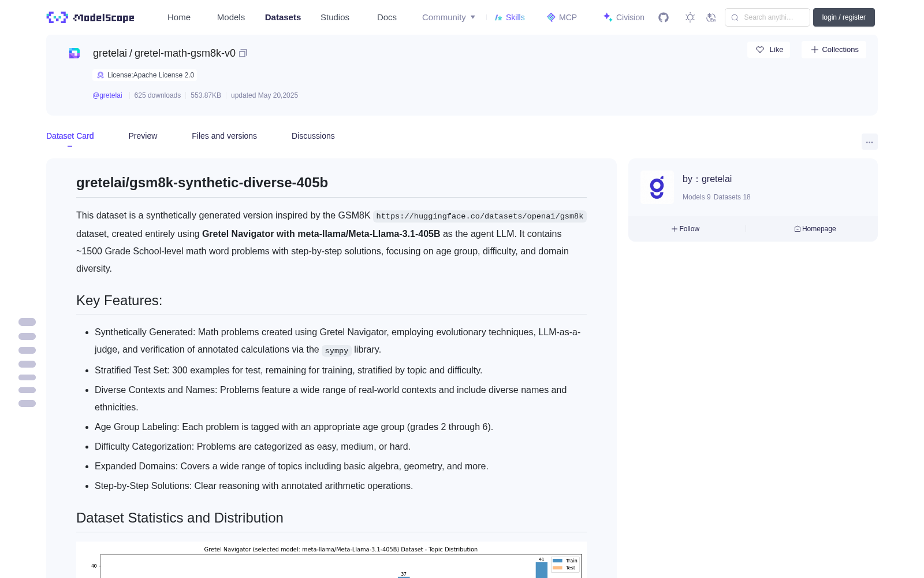Image resolution: width=924 pixels, height=578 pixels.
Task: Click the login / register button
Action: pyautogui.click(x=844, y=17)
